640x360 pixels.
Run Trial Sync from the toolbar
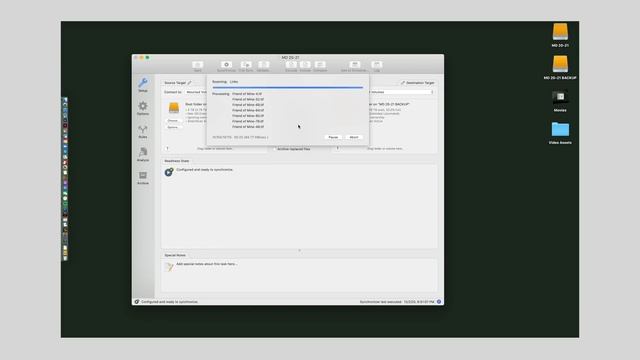point(246,65)
